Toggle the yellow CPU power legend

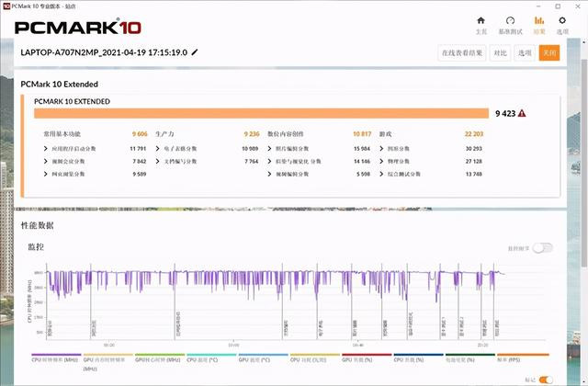tap(315, 358)
